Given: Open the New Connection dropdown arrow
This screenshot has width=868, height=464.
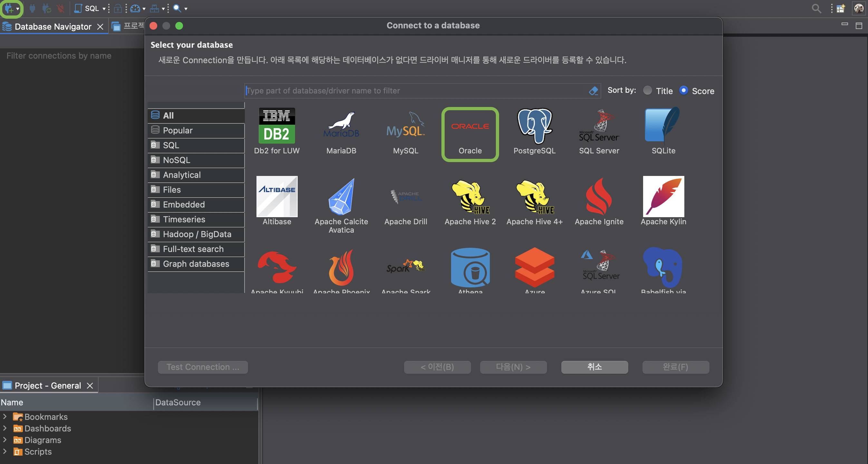Looking at the screenshot, I should coord(18,9).
